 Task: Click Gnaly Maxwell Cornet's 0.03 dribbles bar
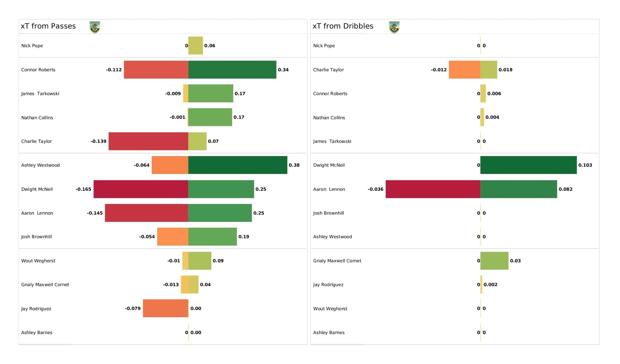click(x=494, y=261)
